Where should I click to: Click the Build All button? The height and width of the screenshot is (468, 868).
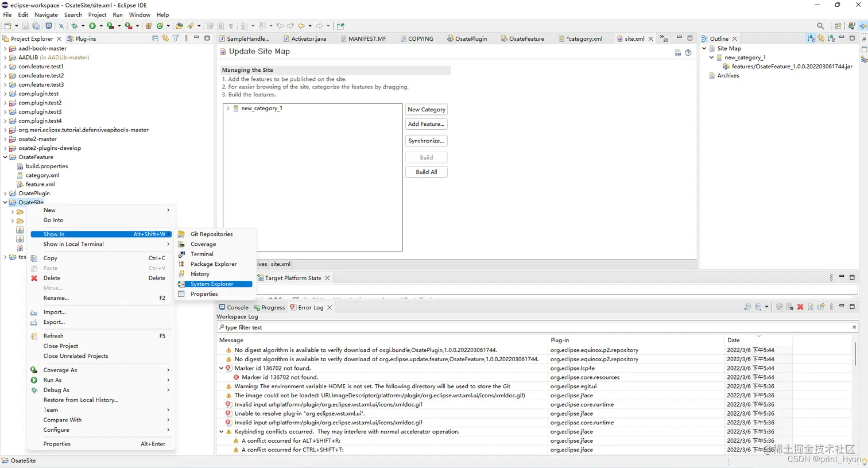[x=427, y=172]
